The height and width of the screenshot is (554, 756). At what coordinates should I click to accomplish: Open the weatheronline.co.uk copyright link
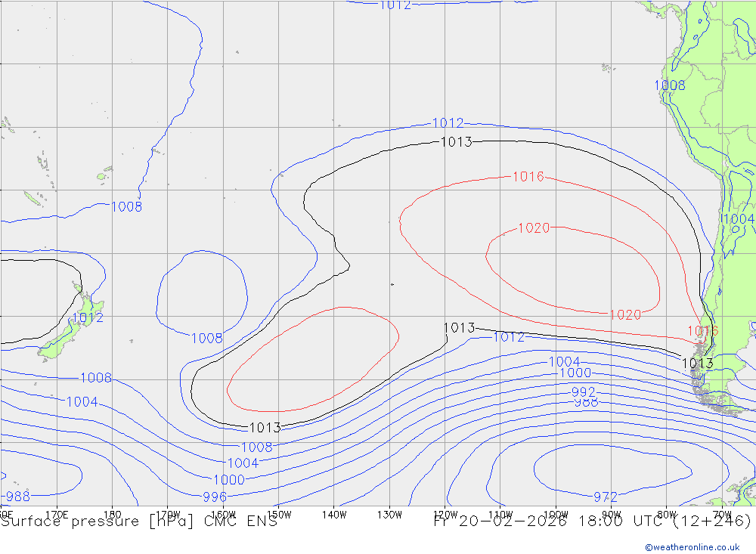(692, 547)
